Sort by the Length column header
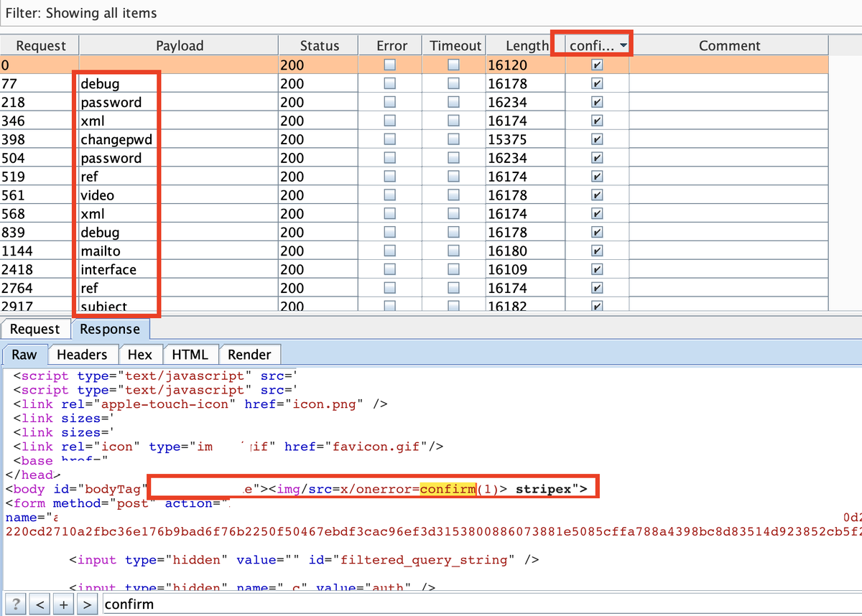The height and width of the screenshot is (616, 862). pyautogui.click(x=527, y=45)
